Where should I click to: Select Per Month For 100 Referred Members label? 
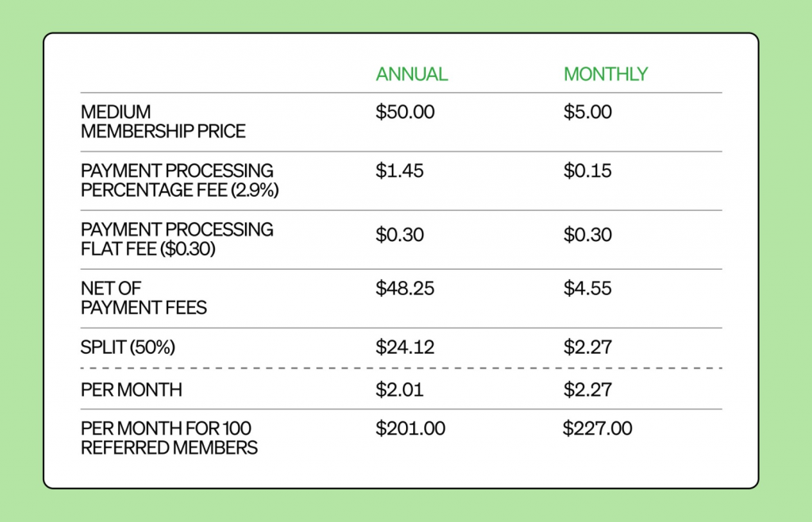pyautogui.click(x=170, y=438)
